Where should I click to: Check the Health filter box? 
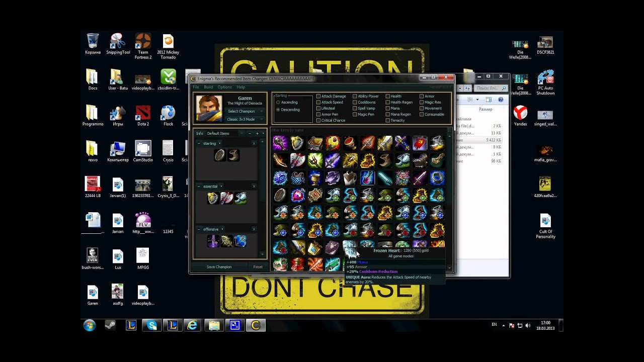pos(388,96)
